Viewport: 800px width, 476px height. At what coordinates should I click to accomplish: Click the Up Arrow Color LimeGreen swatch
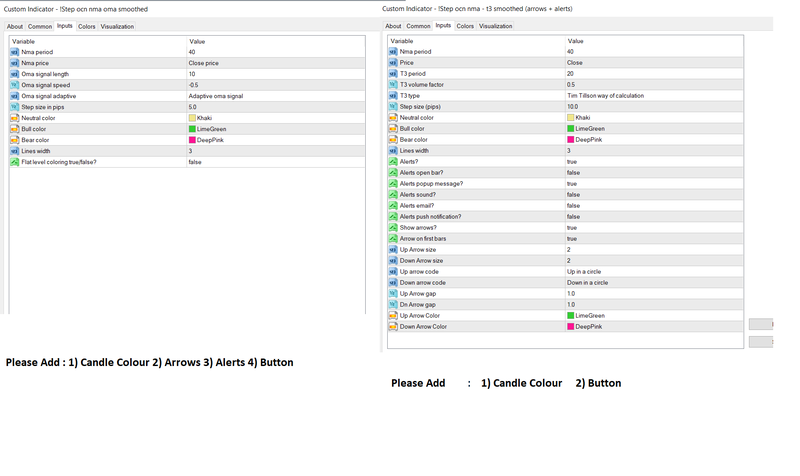(x=571, y=315)
